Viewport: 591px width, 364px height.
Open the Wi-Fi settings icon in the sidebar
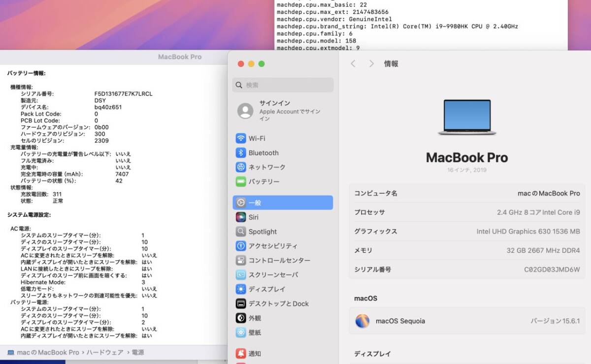pos(241,138)
